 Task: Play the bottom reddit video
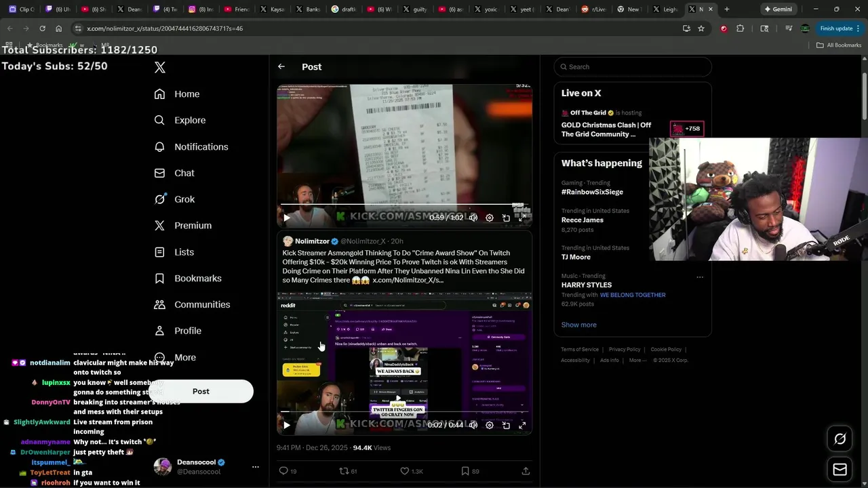pos(286,425)
